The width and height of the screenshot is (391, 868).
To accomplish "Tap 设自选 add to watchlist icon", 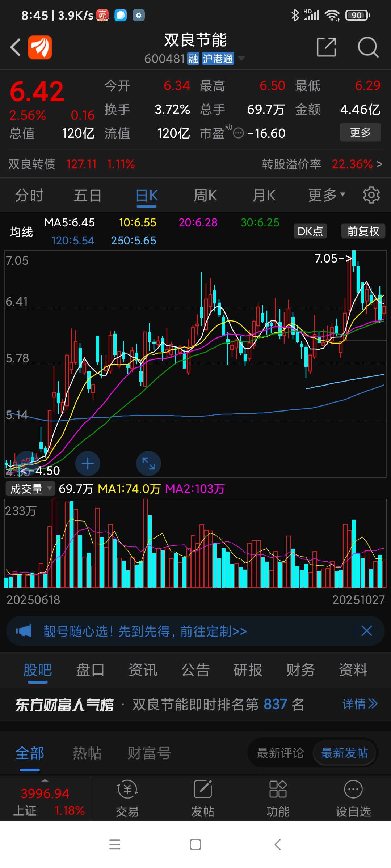I will pos(353,798).
